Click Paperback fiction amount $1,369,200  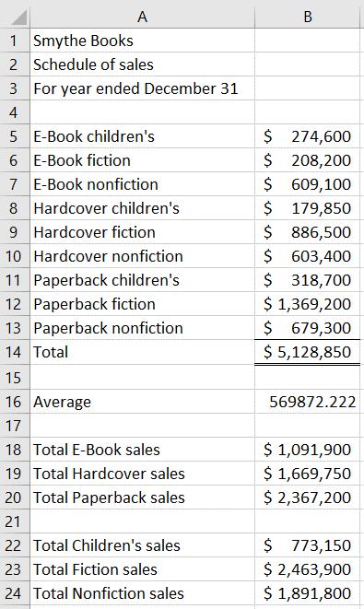pyautogui.click(x=307, y=304)
